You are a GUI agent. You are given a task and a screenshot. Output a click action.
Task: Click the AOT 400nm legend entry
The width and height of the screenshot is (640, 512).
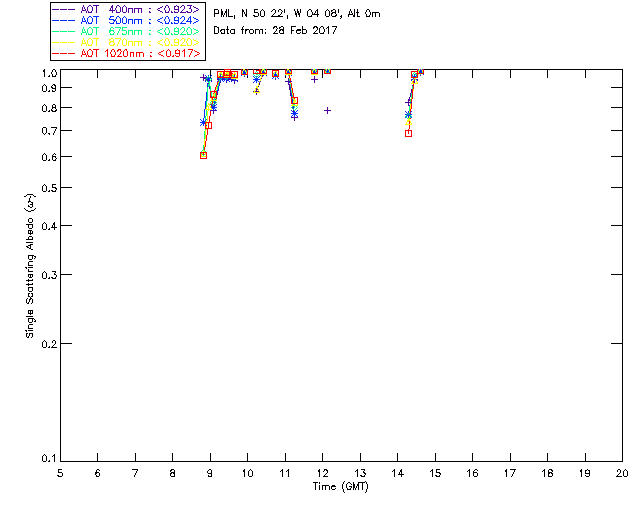click(x=126, y=9)
